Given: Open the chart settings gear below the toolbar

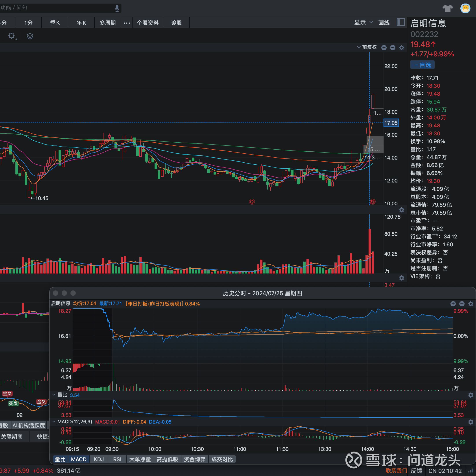Looking at the screenshot, I should click(11, 36).
